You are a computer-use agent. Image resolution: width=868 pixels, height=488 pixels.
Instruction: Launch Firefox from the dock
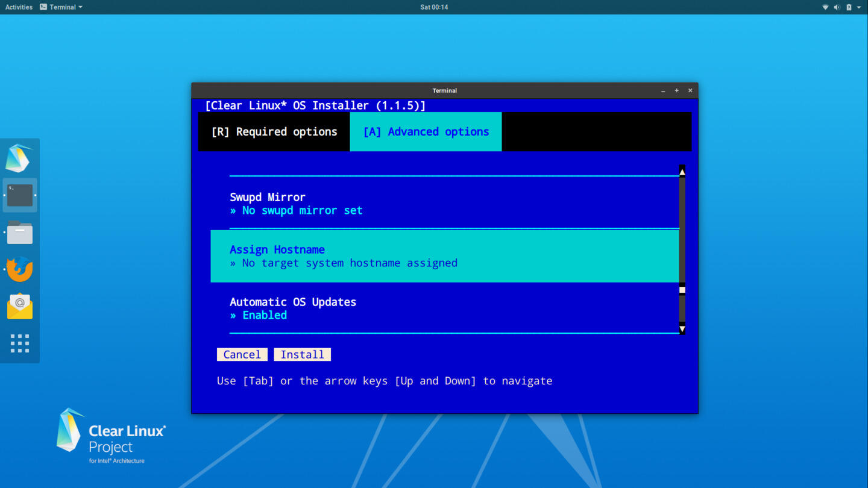coord(19,269)
